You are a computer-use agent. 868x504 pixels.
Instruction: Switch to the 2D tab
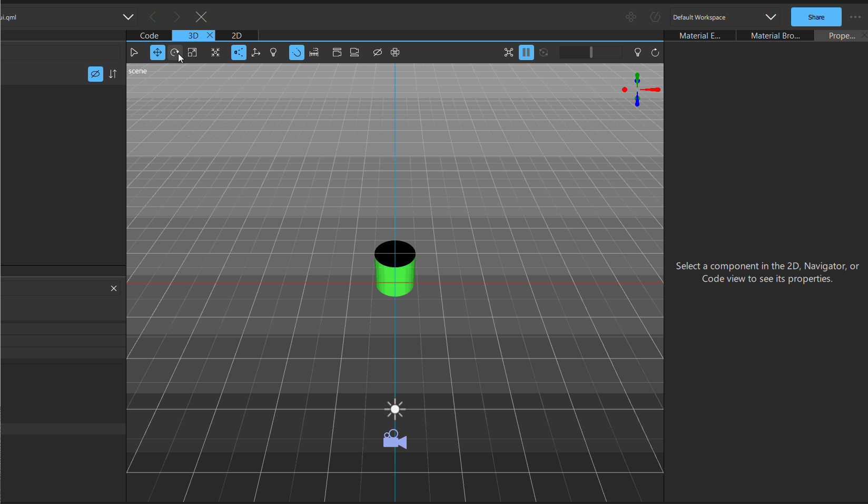tap(236, 35)
